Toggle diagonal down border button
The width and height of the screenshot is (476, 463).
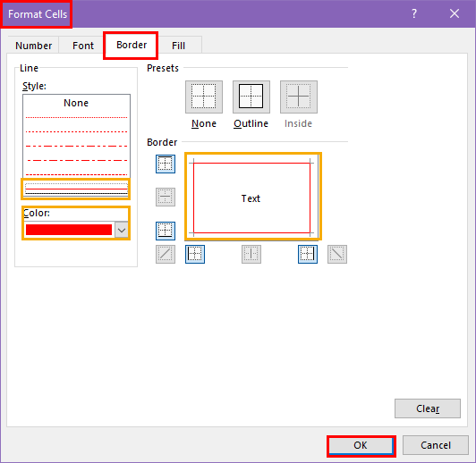(x=337, y=254)
